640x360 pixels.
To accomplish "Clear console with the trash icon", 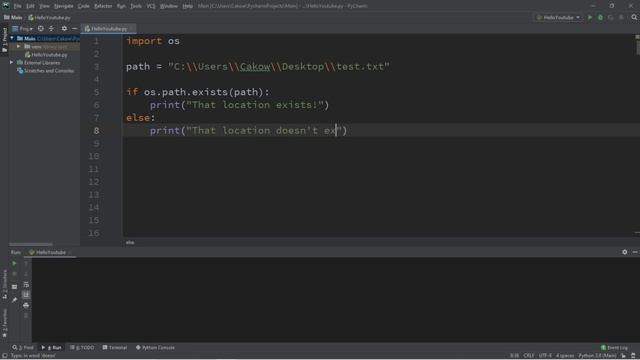I will (26, 316).
